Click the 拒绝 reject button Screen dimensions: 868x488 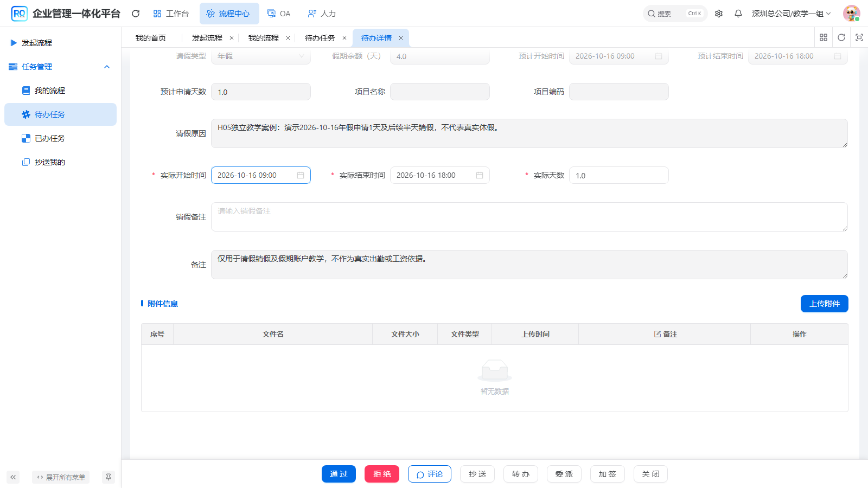pyautogui.click(x=382, y=474)
